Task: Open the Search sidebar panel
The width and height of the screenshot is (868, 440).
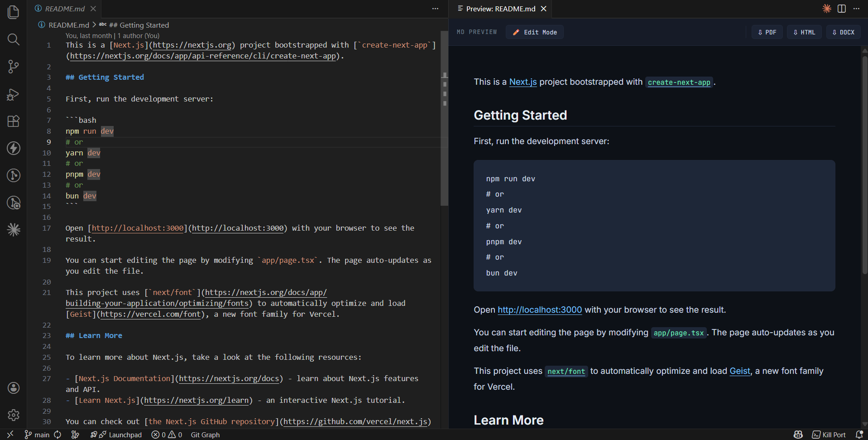Action: pos(13,39)
